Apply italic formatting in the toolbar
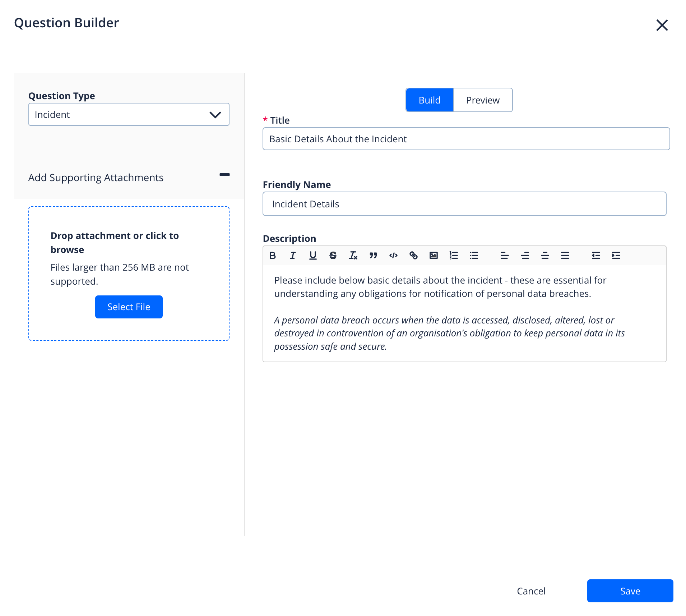Screen dimensions: 686x616 pyautogui.click(x=293, y=256)
